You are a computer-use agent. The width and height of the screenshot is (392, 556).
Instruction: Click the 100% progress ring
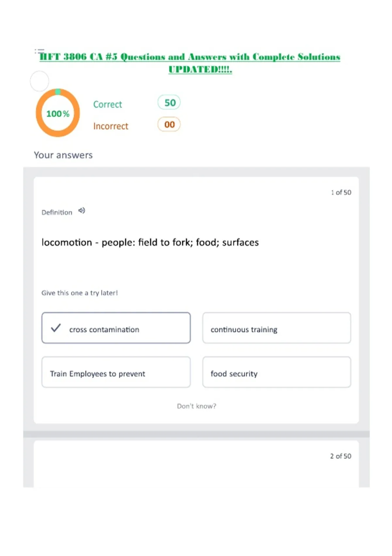click(x=58, y=113)
